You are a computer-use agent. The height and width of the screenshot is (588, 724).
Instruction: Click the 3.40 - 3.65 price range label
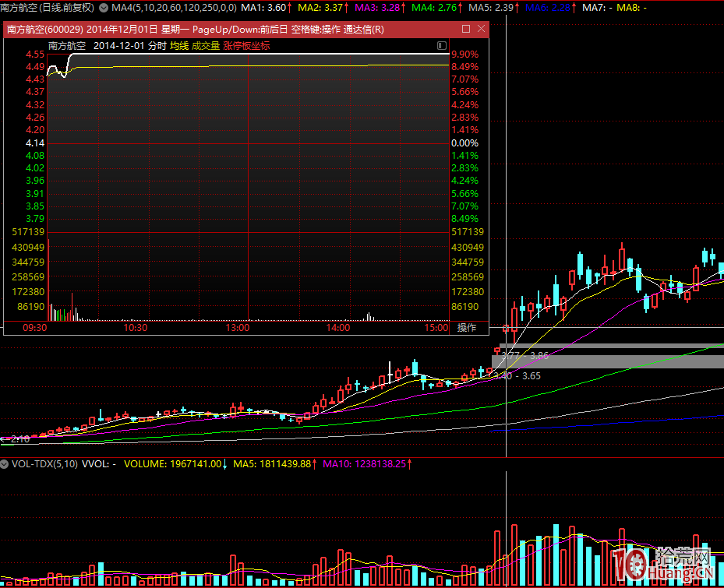(517, 375)
